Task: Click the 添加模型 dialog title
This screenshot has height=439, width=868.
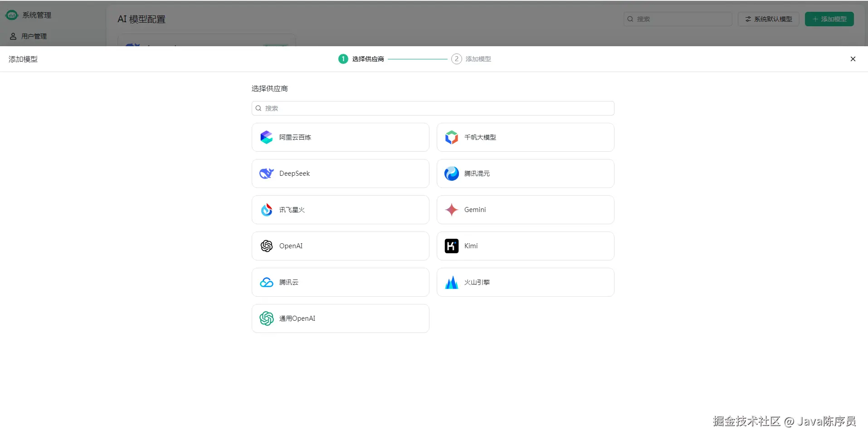Action: click(23, 59)
